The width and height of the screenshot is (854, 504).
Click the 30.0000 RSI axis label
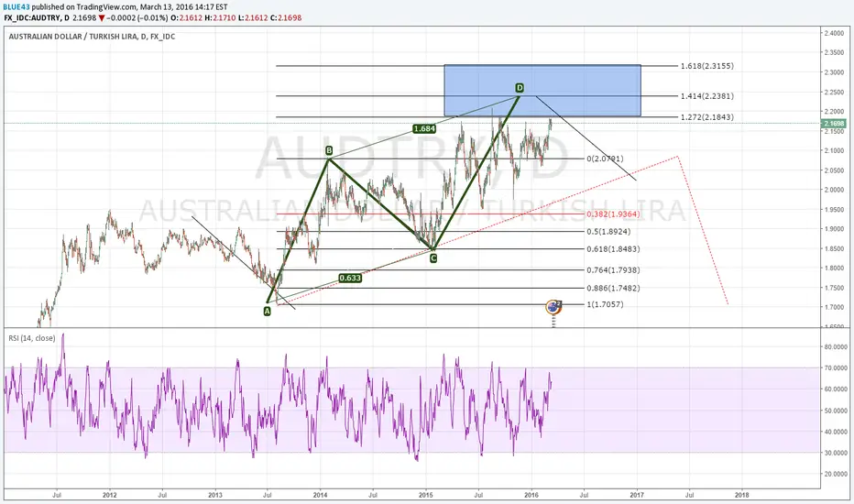pyautogui.click(x=836, y=453)
